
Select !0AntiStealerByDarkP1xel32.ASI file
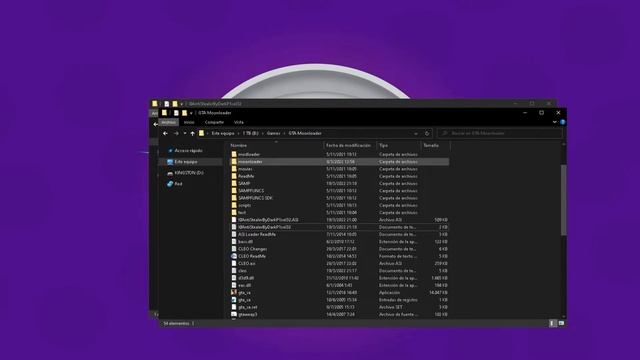pos(340,220)
